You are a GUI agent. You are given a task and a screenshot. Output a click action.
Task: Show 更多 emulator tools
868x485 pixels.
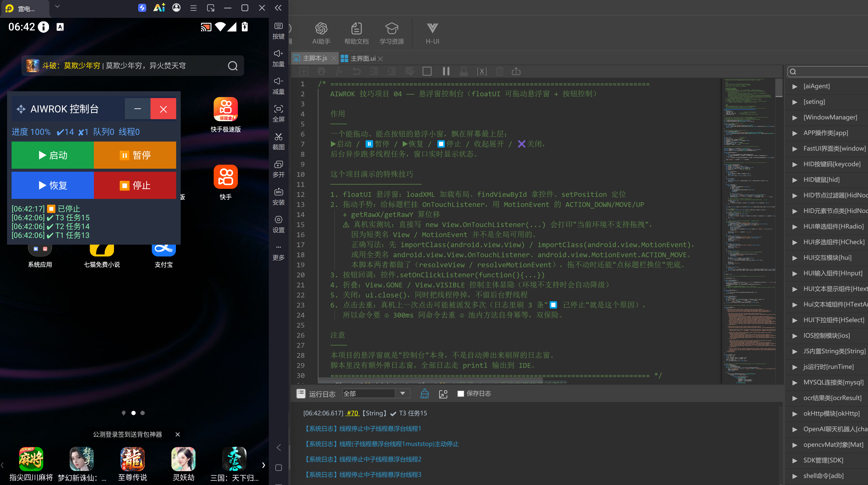tap(278, 252)
